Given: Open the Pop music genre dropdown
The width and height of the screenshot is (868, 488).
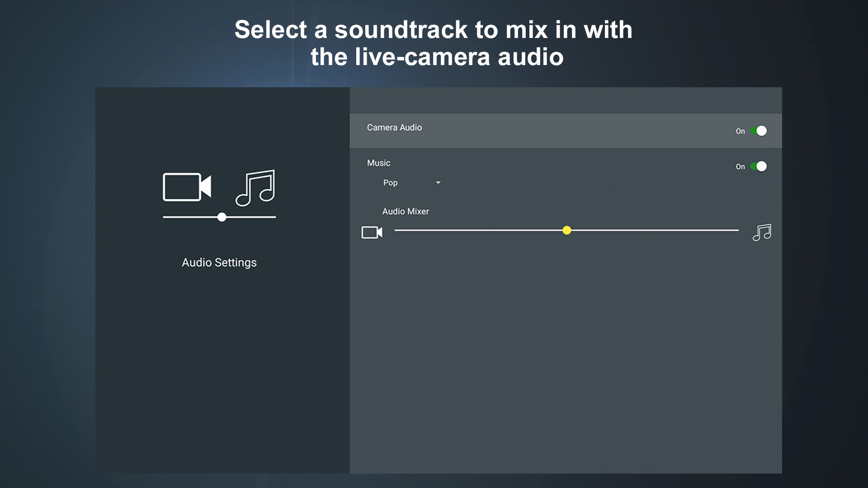Looking at the screenshot, I should point(391,183).
